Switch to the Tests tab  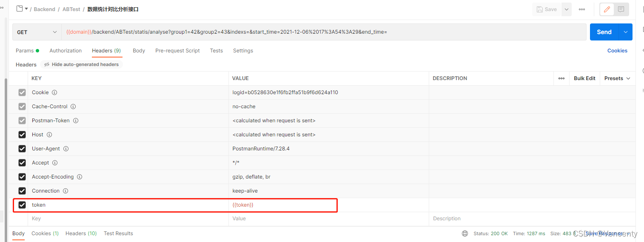(x=216, y=51)
